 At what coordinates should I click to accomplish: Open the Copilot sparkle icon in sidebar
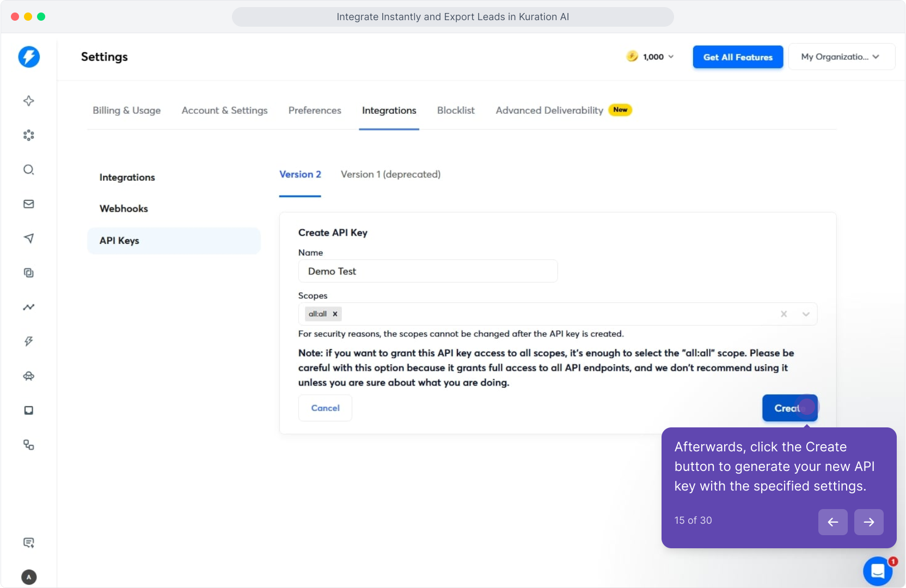pyautogui.click(x=29, y=101)
